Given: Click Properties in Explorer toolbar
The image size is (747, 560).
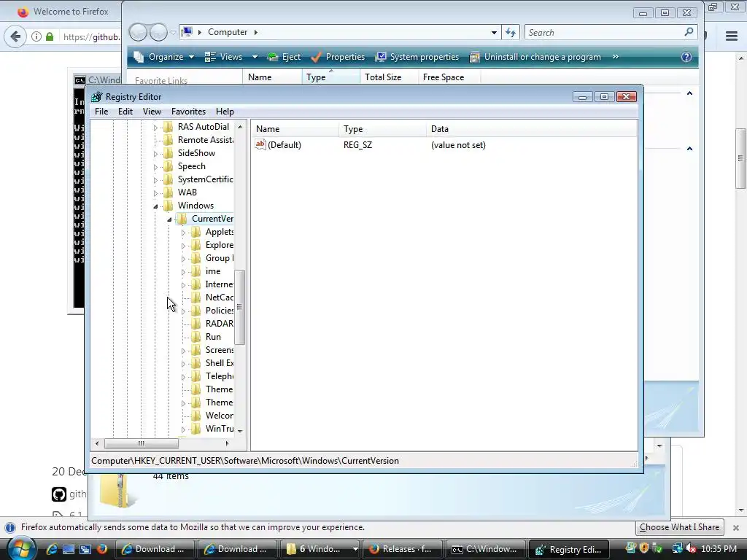Looking at the screenshot, I should coord(338,57).
